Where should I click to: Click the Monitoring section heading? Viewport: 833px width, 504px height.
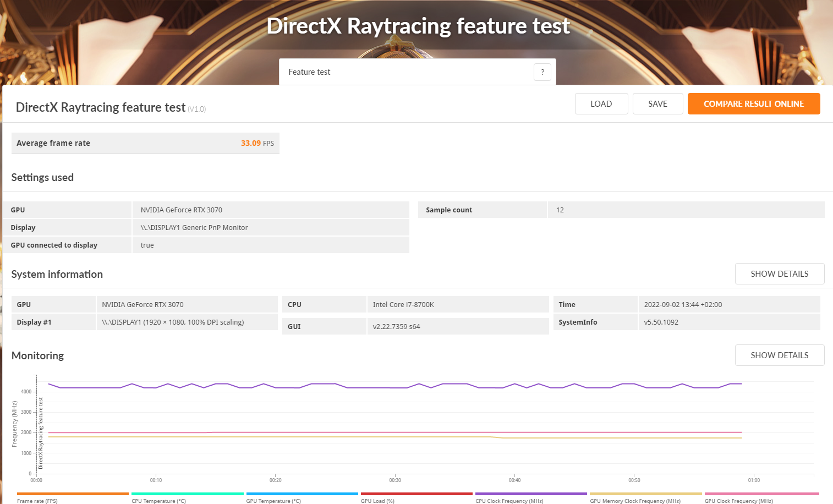(x=37, y=355)
